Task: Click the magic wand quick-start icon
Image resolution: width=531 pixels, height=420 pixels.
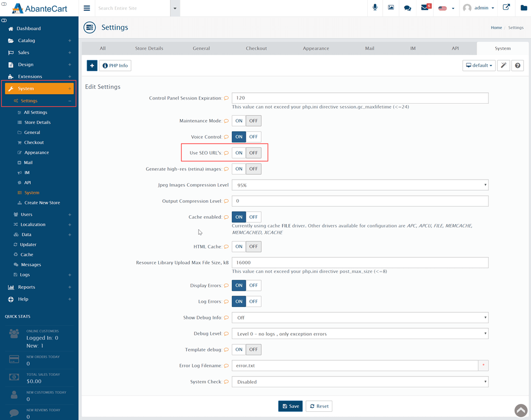Action: tap(504, 66)
